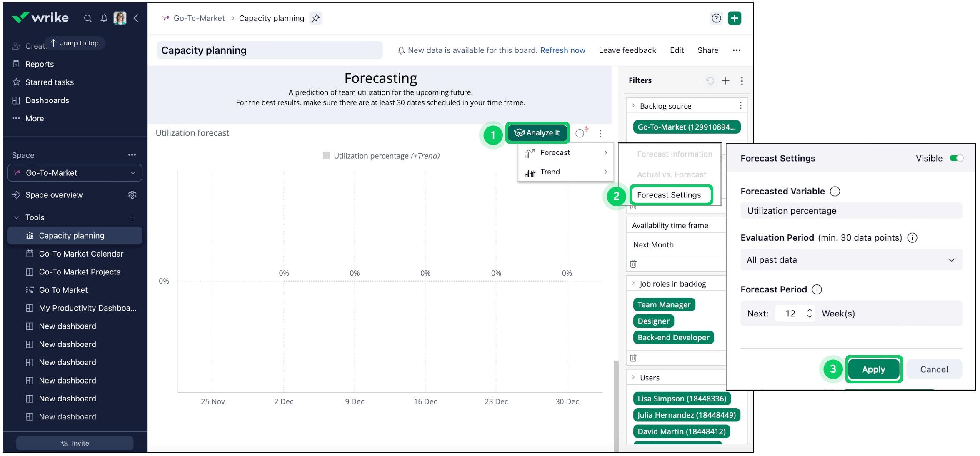980x456 pixels.
Task: Open the Evaluation Period All past data dropdown
Action: pyautogui.click(x=851, y=260)
